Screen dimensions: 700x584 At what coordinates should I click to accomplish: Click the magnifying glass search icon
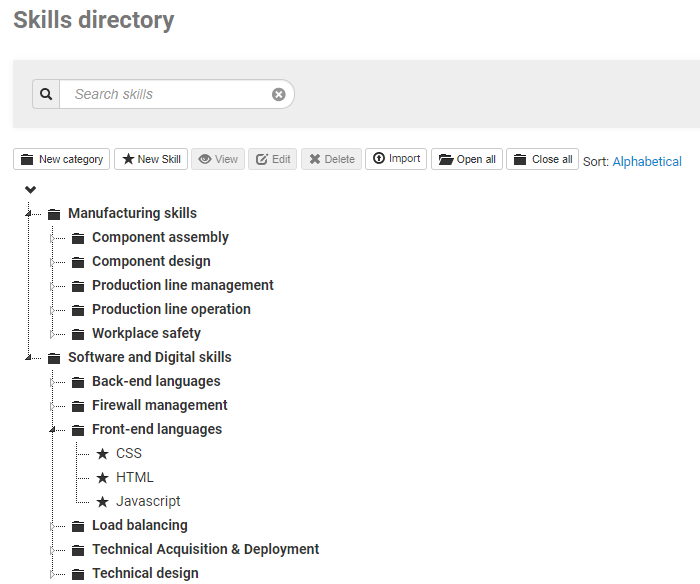coord(46,94)
